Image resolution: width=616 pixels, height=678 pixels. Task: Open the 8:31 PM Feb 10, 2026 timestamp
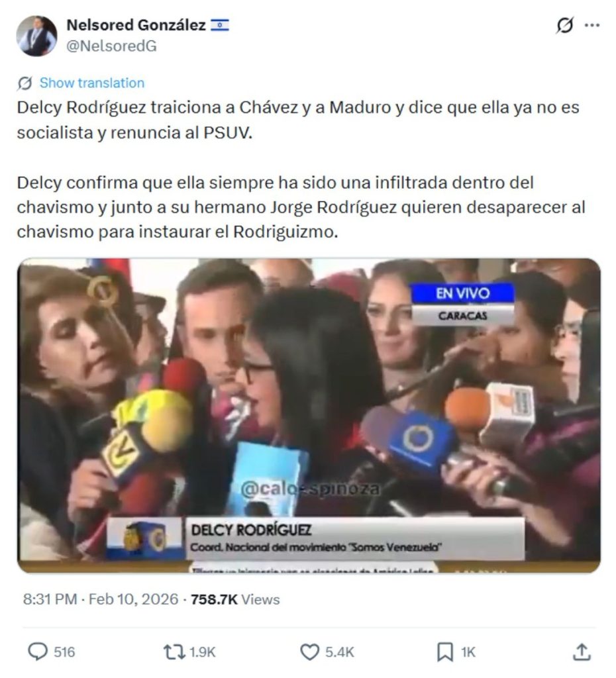(x=101, y=599)
